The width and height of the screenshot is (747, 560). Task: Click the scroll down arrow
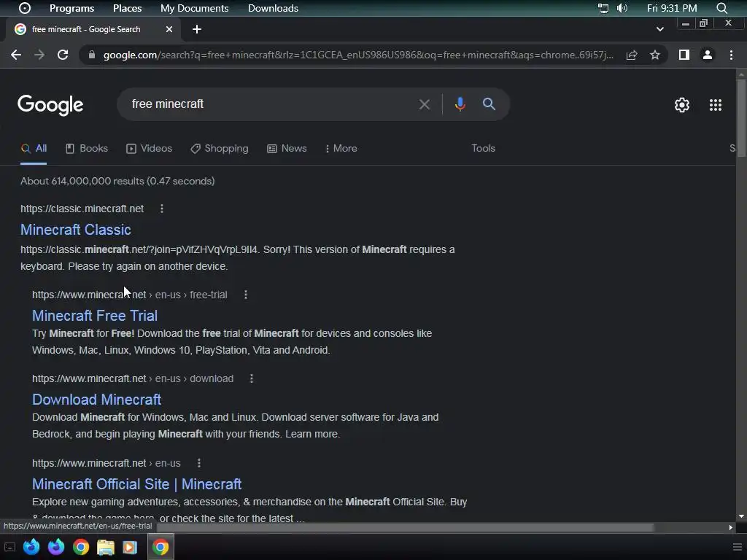[x=741, y=516]
